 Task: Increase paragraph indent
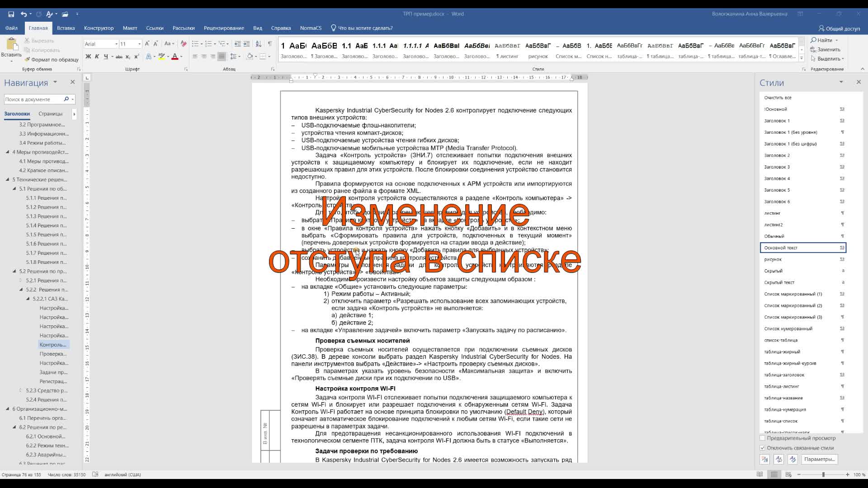tap(246, 44)
